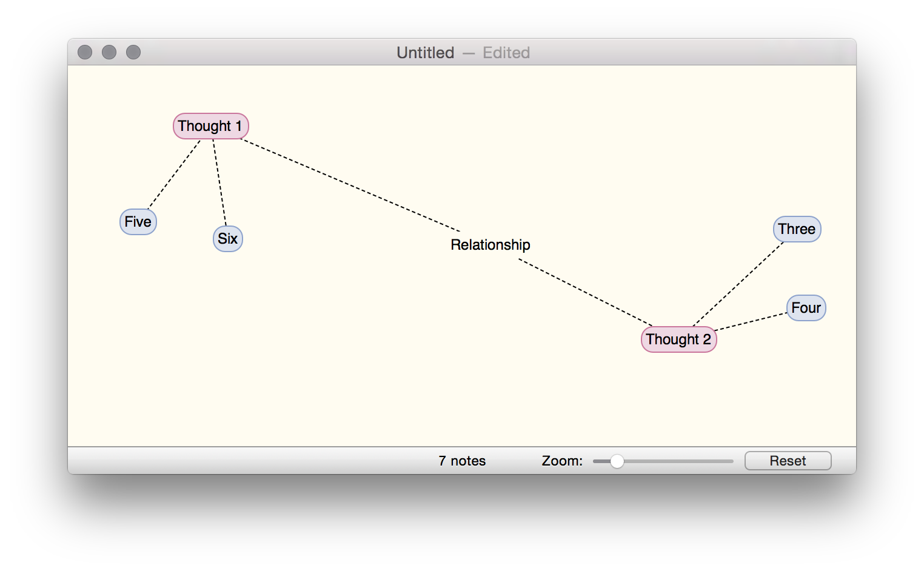Select the Thought 2 note

pyautogui.click(x=678, y=339)
